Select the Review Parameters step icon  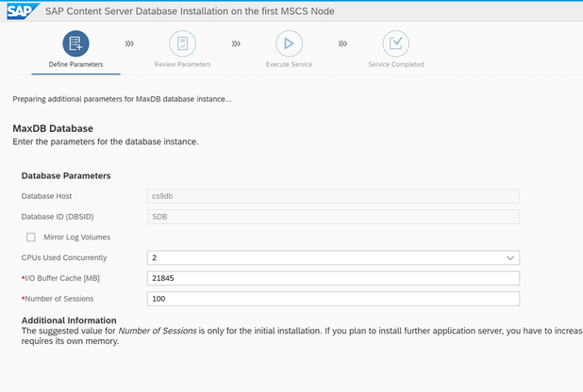183,43
